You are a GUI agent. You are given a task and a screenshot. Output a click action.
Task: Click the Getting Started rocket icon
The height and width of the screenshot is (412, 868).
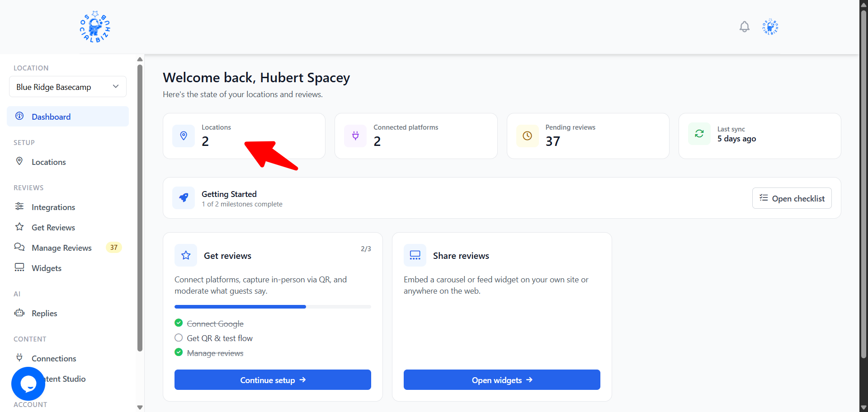[x=184, y=198]
